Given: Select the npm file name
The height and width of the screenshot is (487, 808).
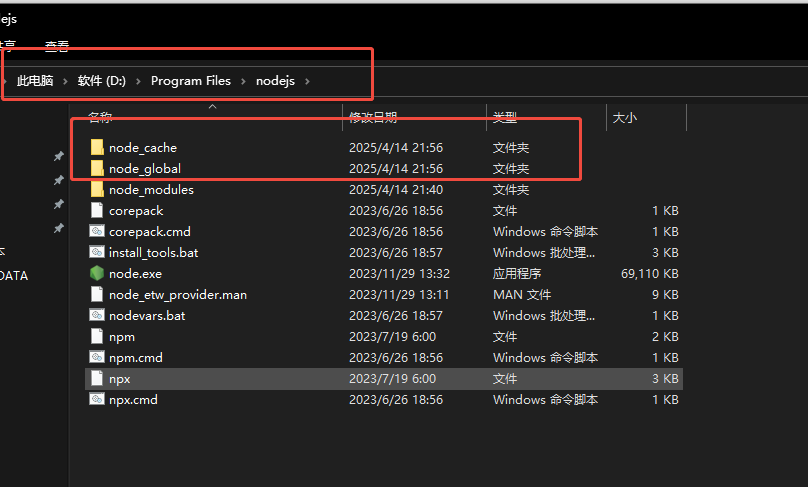Looking at the screenshot, I should pos(122,337).
